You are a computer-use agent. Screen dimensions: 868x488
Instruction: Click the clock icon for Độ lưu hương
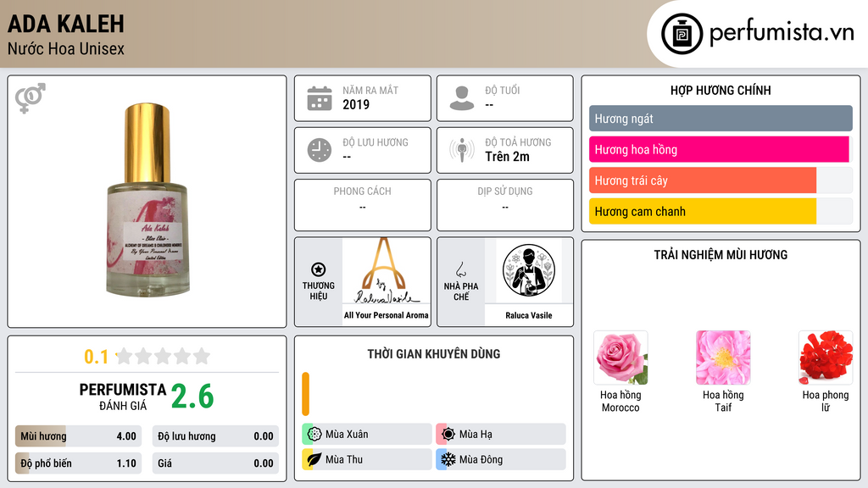pyautogui.click(x=320, y=150)
